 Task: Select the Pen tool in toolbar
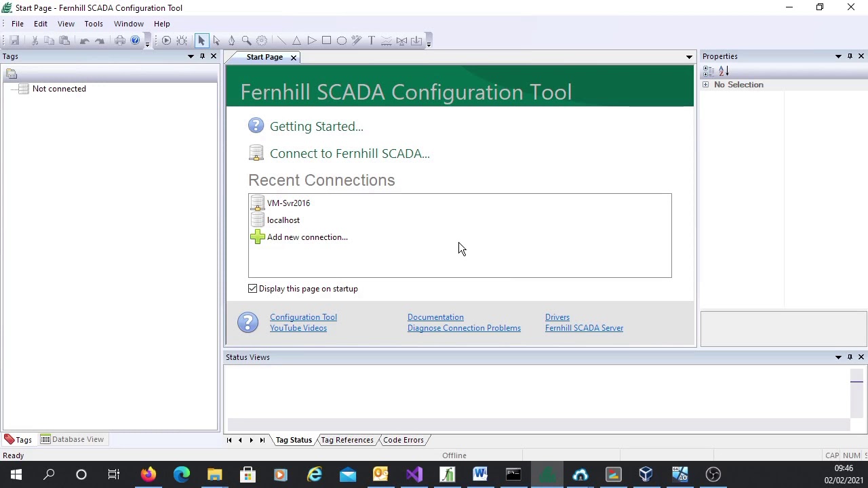pos(231,41)
